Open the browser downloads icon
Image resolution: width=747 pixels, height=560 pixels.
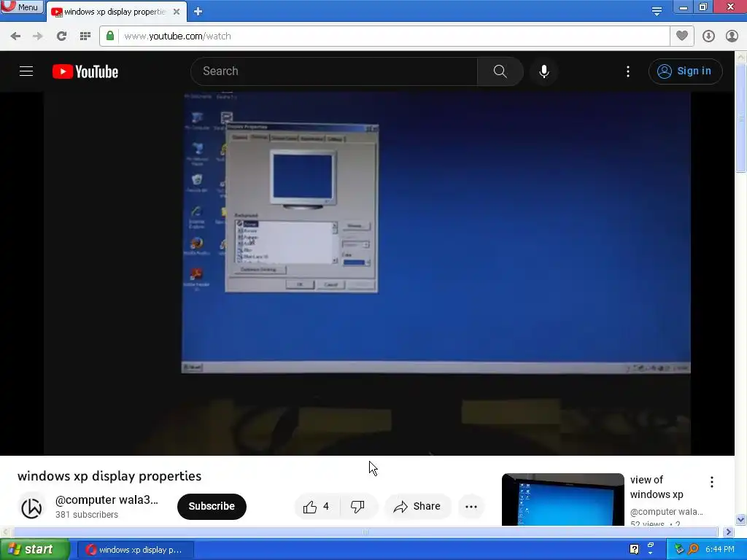coord(708,36)
